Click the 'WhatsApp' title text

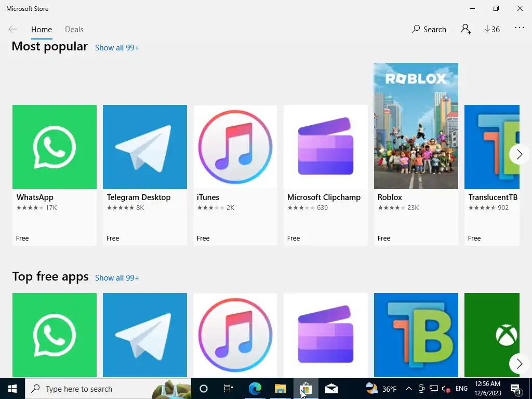(35, 197)
